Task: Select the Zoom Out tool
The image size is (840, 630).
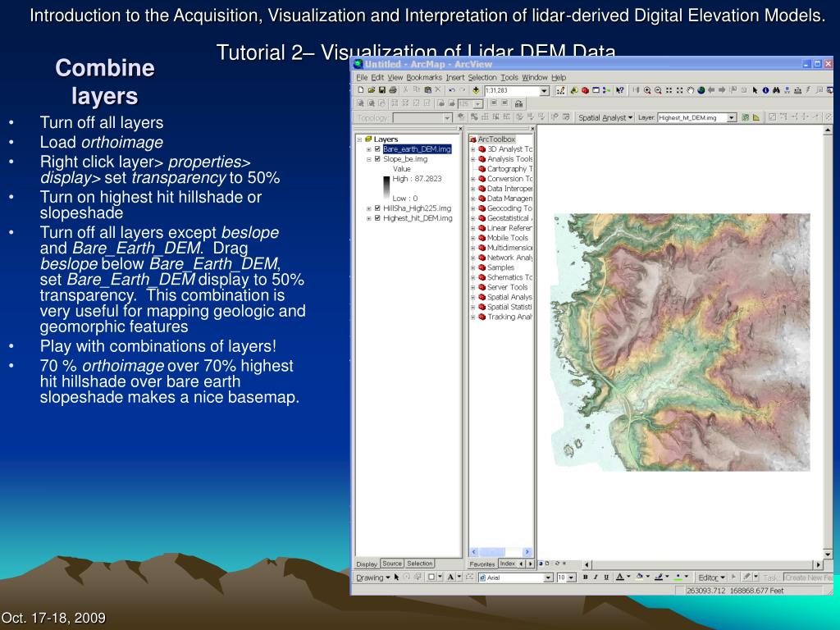Action: click(658, 90)
